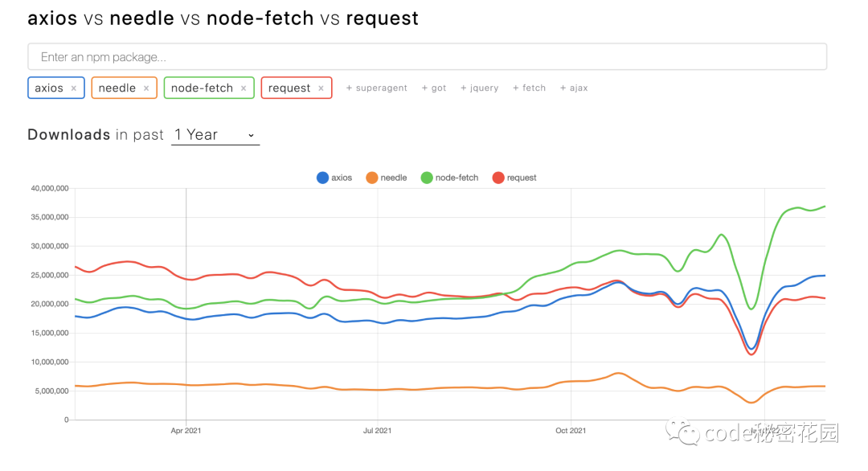
Task: Add the got suggested package
Action: [x=434, y=88]
